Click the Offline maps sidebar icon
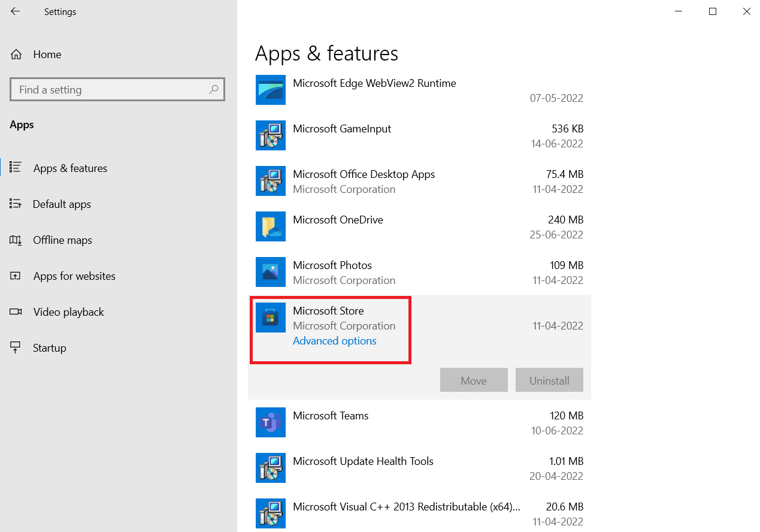The image size is (760, 532). tap(16, 240)
